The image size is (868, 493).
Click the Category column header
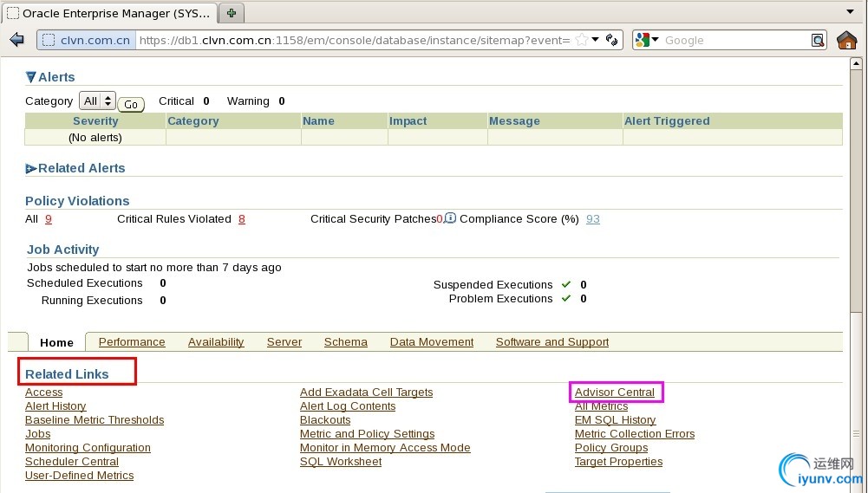point(233,120)
